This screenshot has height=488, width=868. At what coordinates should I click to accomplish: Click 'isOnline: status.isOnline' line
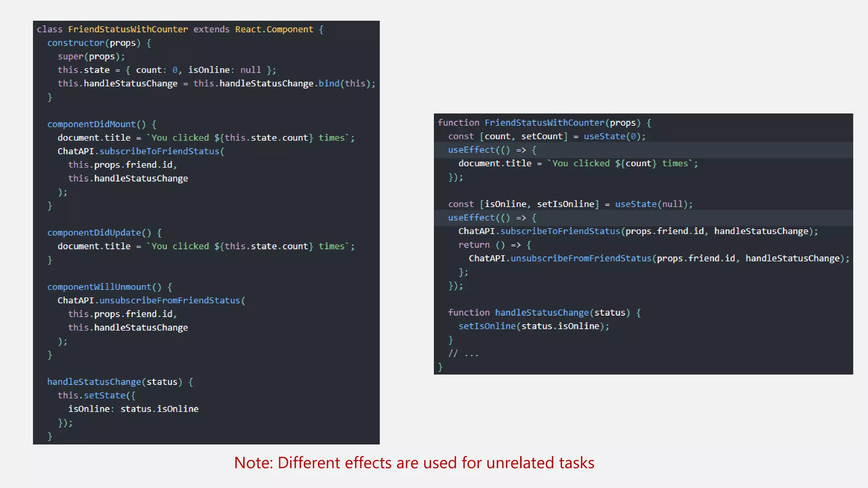133,409
